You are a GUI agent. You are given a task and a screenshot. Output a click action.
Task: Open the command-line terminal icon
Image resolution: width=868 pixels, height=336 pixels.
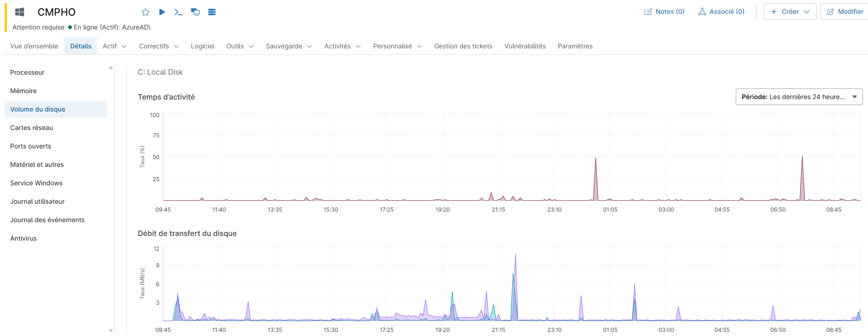[x=178, y=12]
